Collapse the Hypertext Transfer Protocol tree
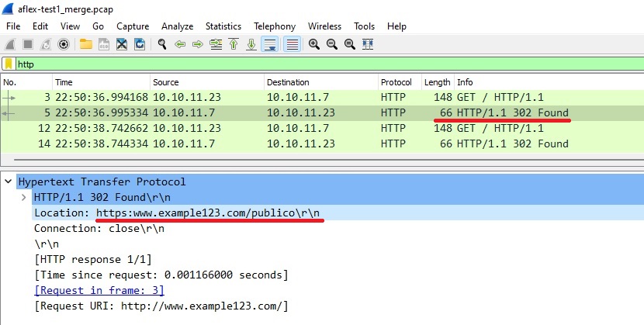Viewport: 644px width, 325px height. pos(9,182)
